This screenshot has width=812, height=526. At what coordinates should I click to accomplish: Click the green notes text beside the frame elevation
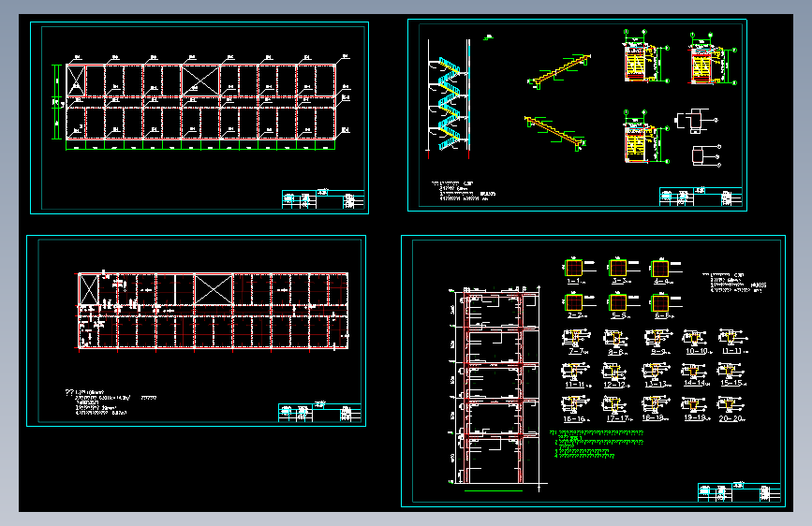(x=598, y=445)
